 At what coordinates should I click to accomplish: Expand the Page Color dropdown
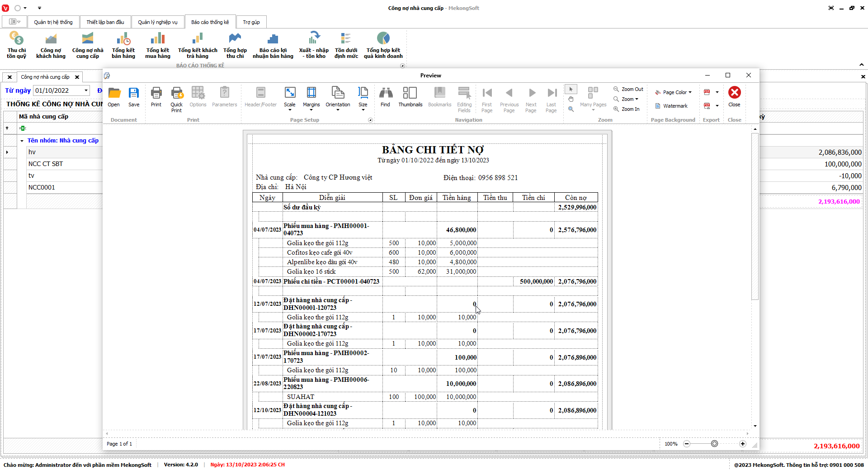click(677, 92)
